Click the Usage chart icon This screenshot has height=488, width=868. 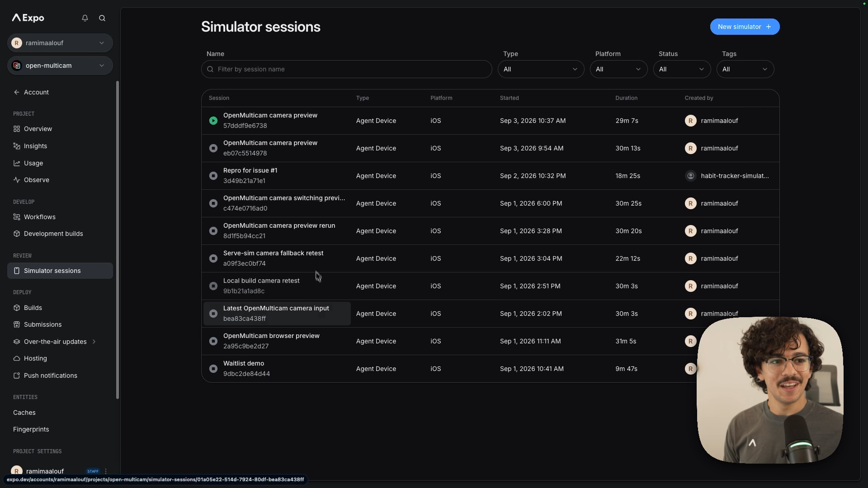pyautogui.click(x=17, y=163)
